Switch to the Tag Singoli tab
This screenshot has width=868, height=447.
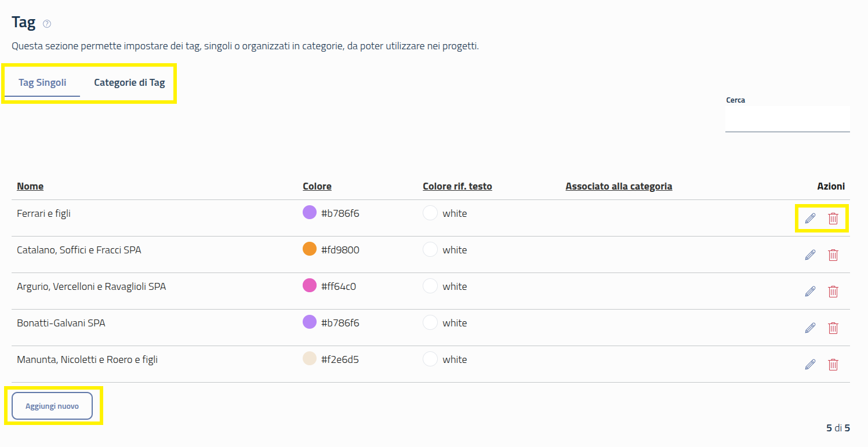(42, 82)
